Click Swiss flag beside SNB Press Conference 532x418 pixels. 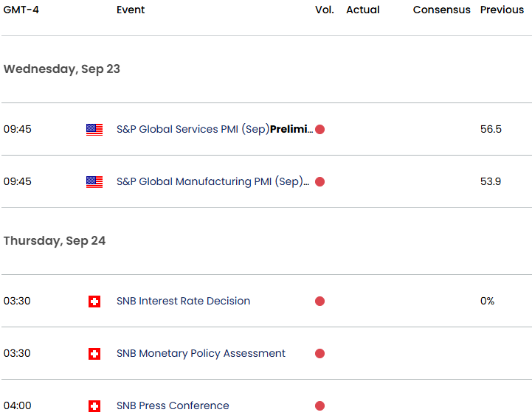click(94, 405)
